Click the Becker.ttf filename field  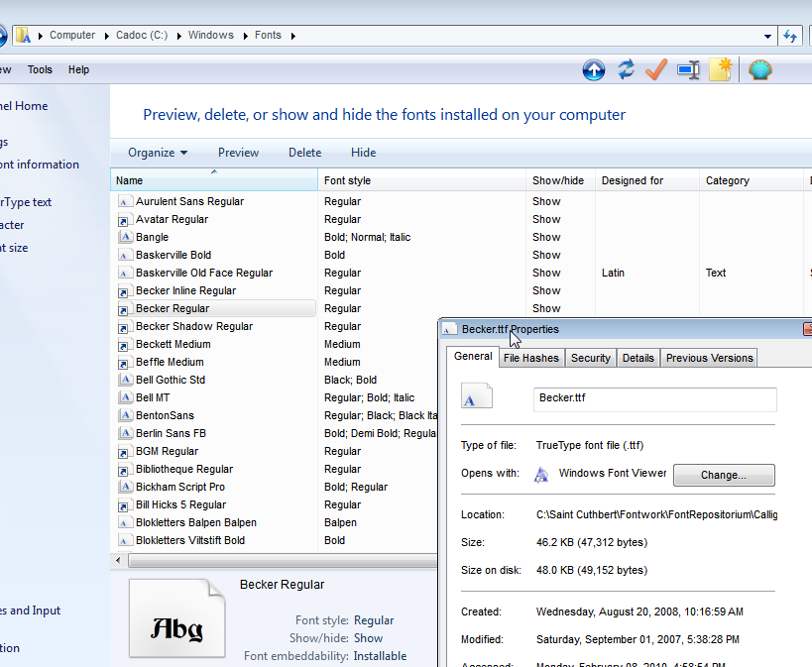[x=654, y=398]
